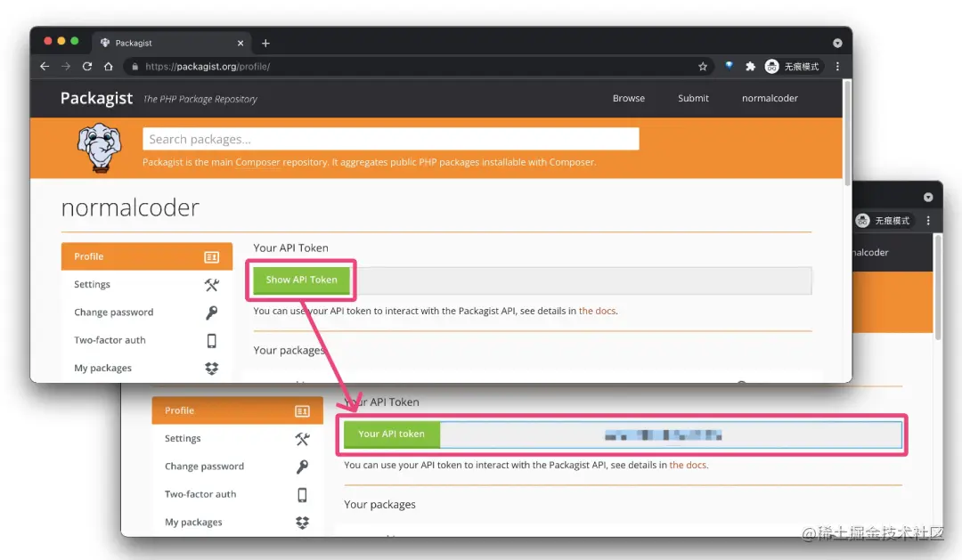Click the key icon beside Change password, front window
This screenshot has height=560, width=962.
tap(212, 312)
